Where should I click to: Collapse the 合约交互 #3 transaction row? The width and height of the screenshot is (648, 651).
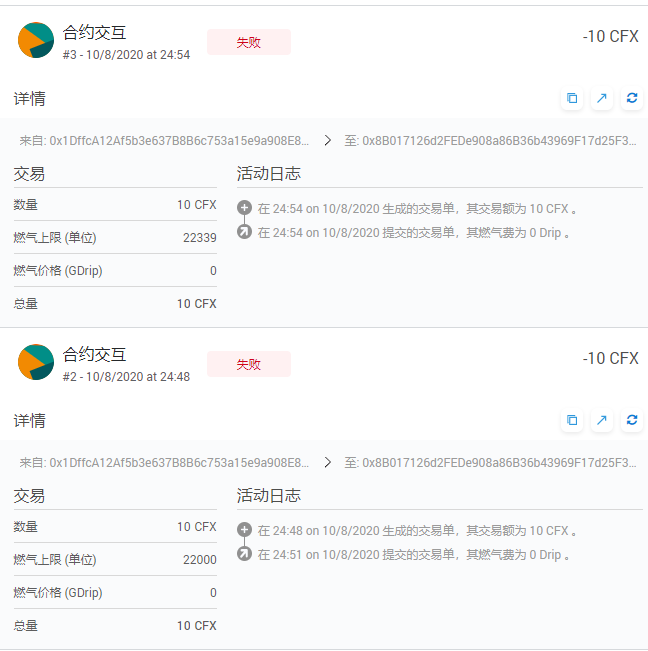pos(94,33)
